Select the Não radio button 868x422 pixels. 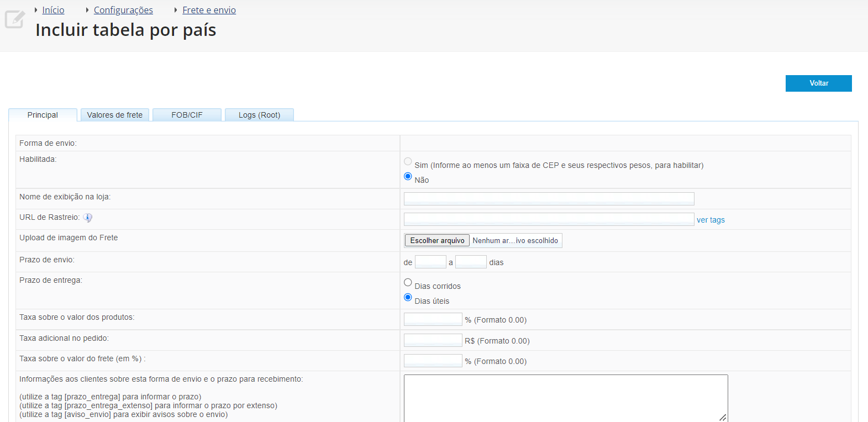click(x=408, y=176)
